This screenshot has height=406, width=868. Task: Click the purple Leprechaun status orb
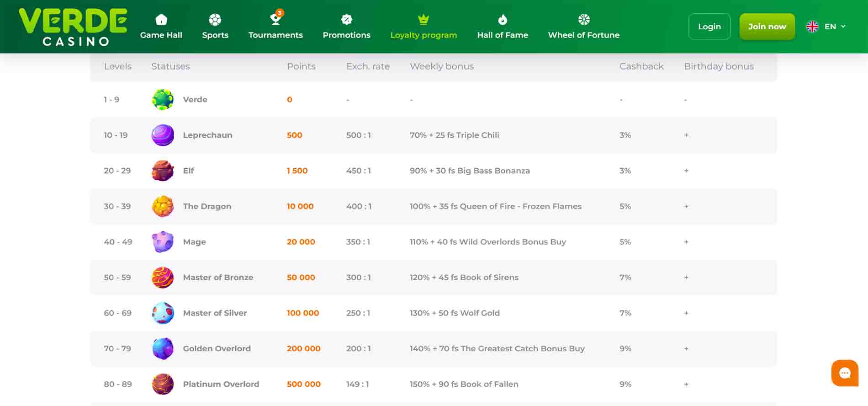tap(163, 135)
